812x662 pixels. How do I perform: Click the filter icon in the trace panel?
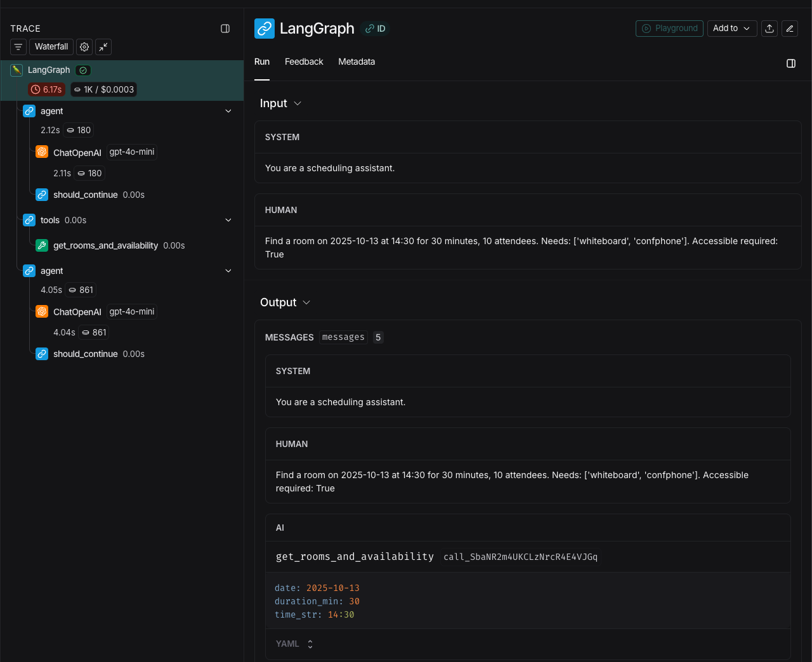[18, 47]
